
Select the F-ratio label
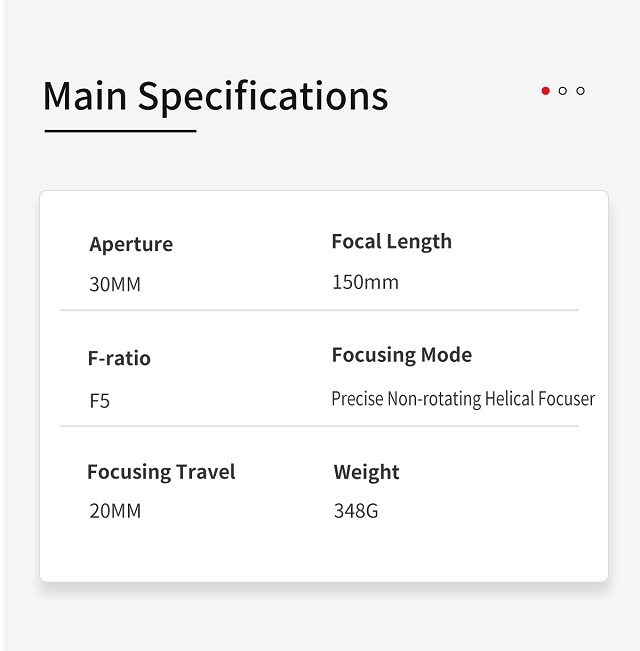coord(119,358)
